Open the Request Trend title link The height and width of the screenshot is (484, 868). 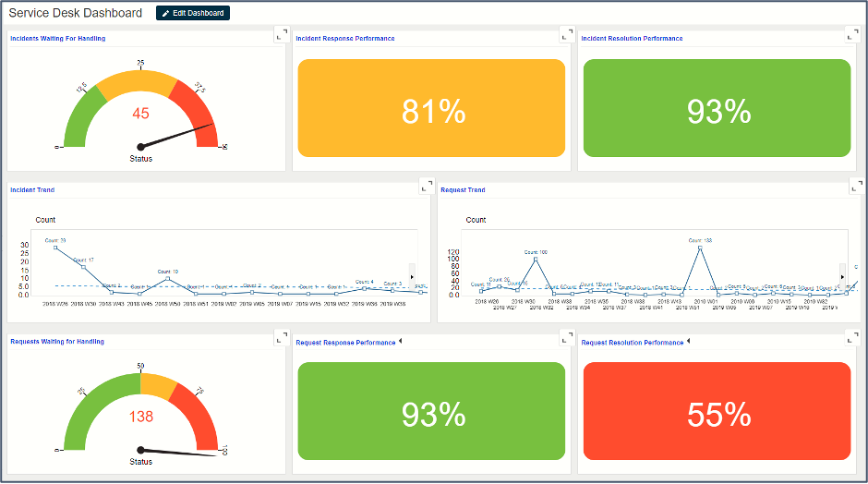point(463,190)
